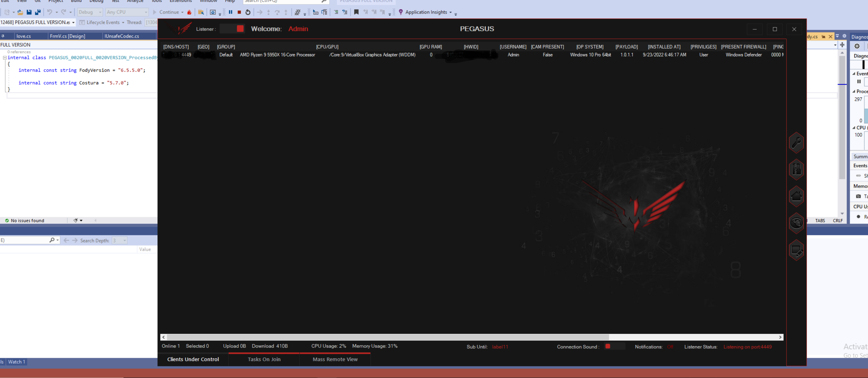Image resolution: width=868 pixels, height=378 pixels.
Task: Click the [INSTALLED AT] column header
Action: (664, 47)
